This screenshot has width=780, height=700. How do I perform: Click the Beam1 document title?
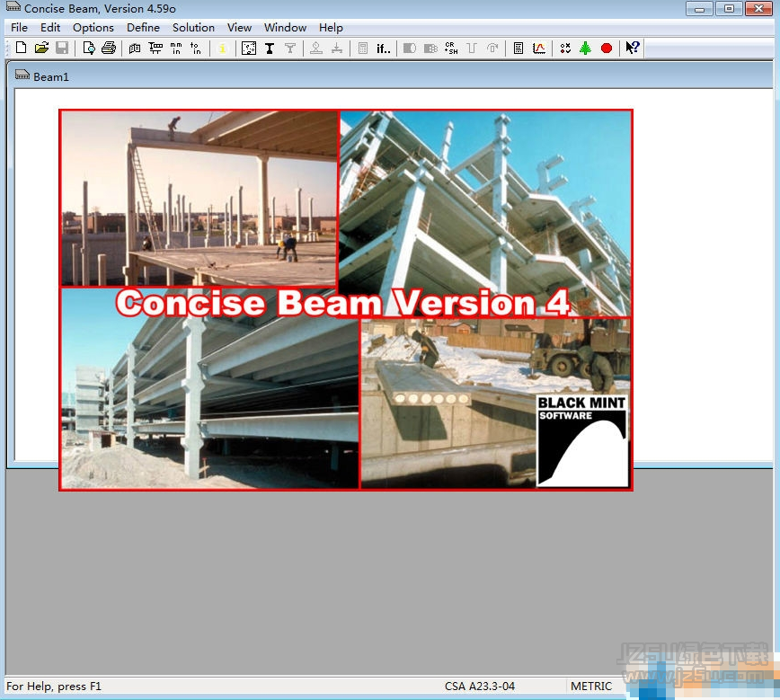[50, 76]
